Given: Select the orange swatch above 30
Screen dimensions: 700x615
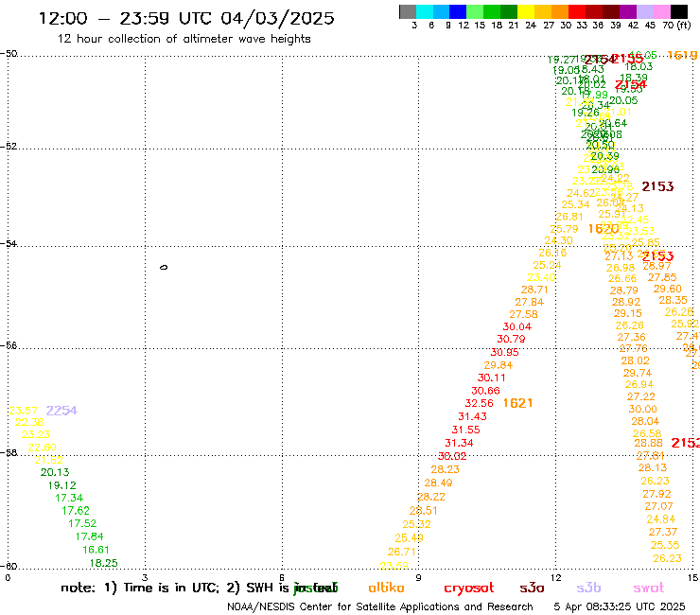Looking at the screenshot, I should 560,11.
